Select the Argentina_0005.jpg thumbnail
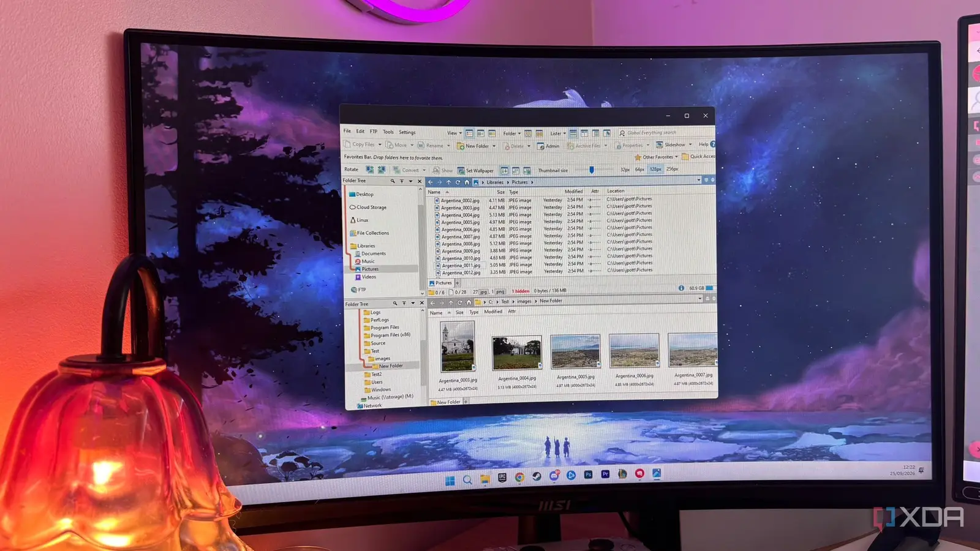Screen dimensions: 980x551 (x=576, y=351)
